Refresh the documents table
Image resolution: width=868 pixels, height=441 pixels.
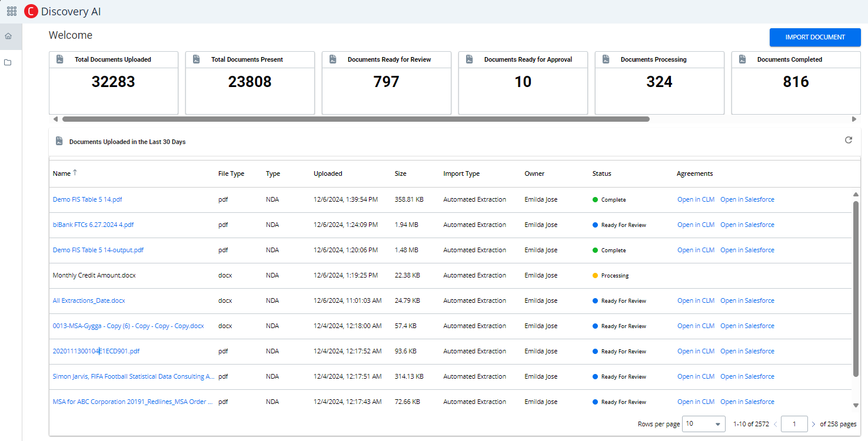(848, 141)
